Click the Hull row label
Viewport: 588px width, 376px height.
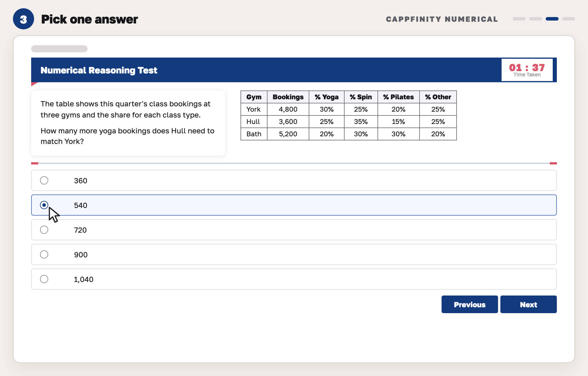[254, 122]
